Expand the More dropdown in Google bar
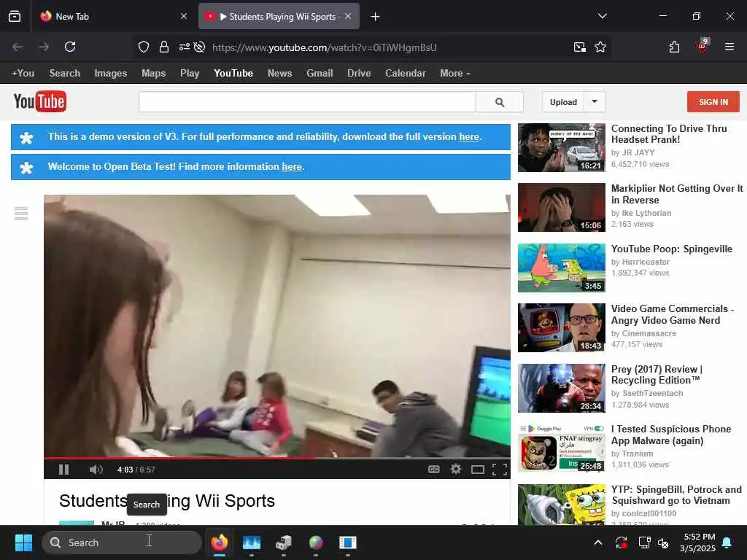Image resolution: width=747 pixels, height=560 pixels. point(455,74)
